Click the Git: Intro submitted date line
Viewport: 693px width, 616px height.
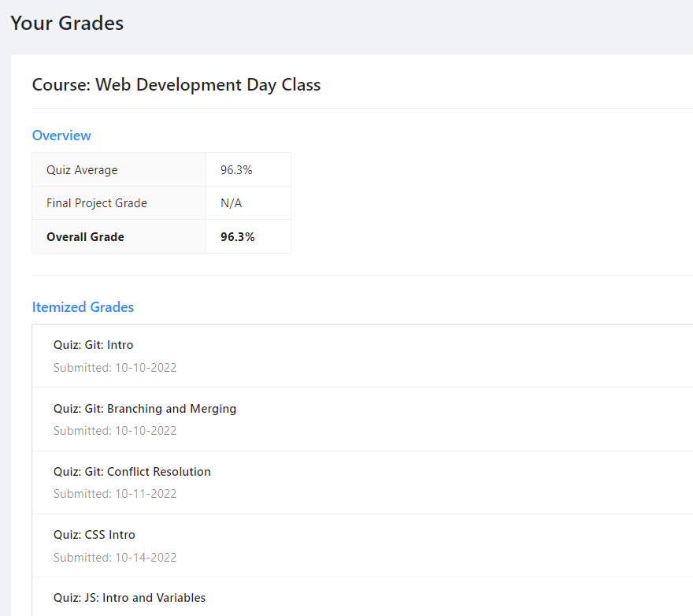[x=115, y=368]
